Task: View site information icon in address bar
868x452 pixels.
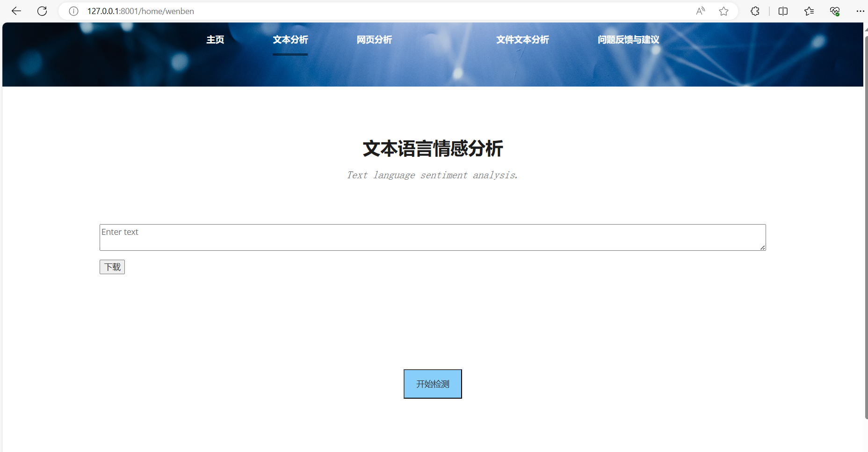Action: [x=73, y=11]
